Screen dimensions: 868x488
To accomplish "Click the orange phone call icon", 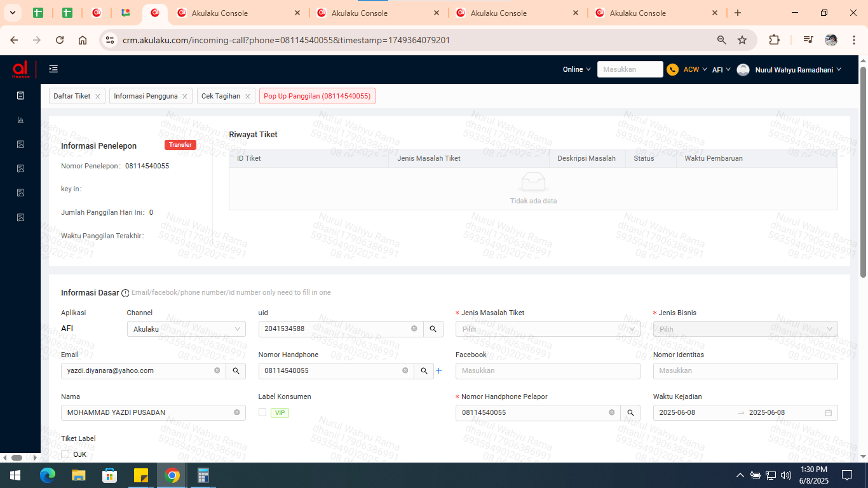I will point(672,70).
